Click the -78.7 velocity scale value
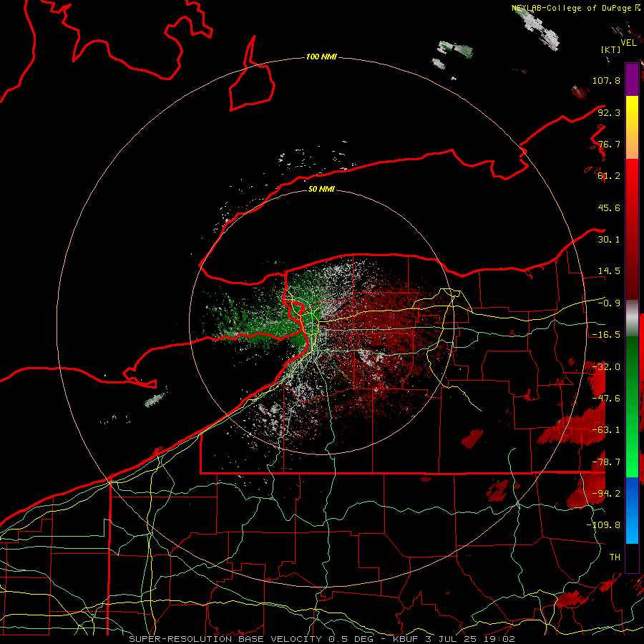The height and width of the screenshot is (644, 644). tap(606, 462)
